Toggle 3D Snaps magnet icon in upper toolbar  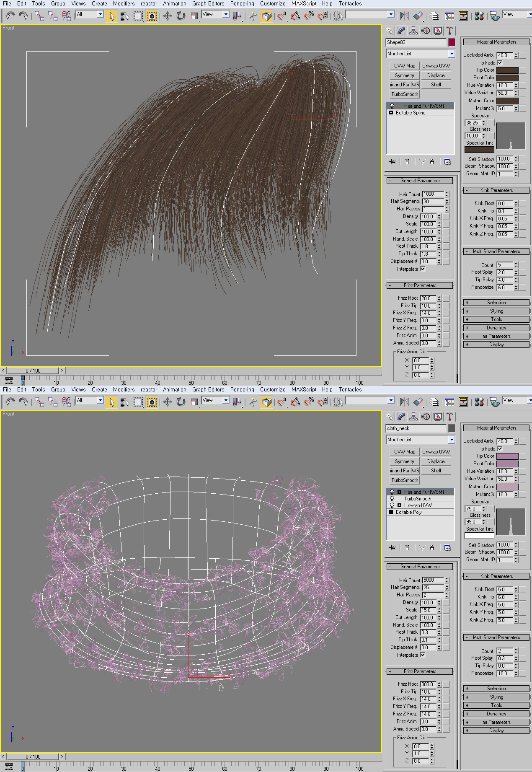(282, 16)
